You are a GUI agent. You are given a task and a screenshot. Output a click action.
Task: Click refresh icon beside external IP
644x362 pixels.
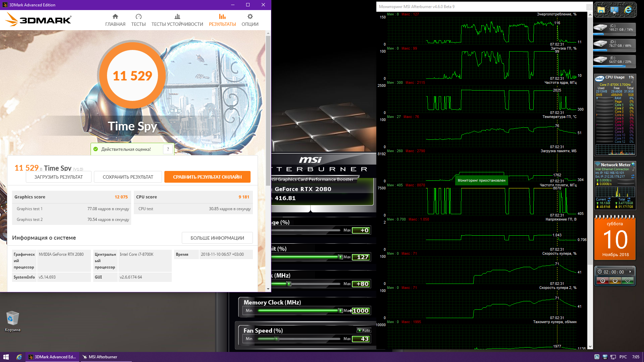(x=633, y=176)
